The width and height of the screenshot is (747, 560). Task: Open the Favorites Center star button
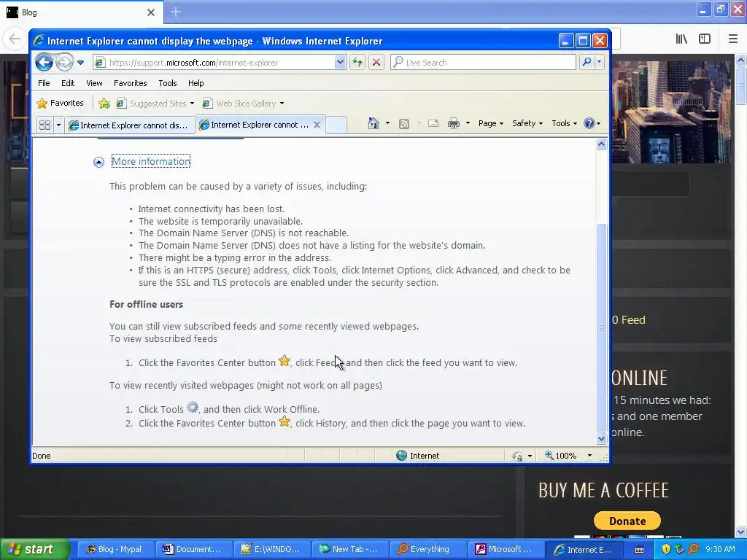(x=61, y=103)
